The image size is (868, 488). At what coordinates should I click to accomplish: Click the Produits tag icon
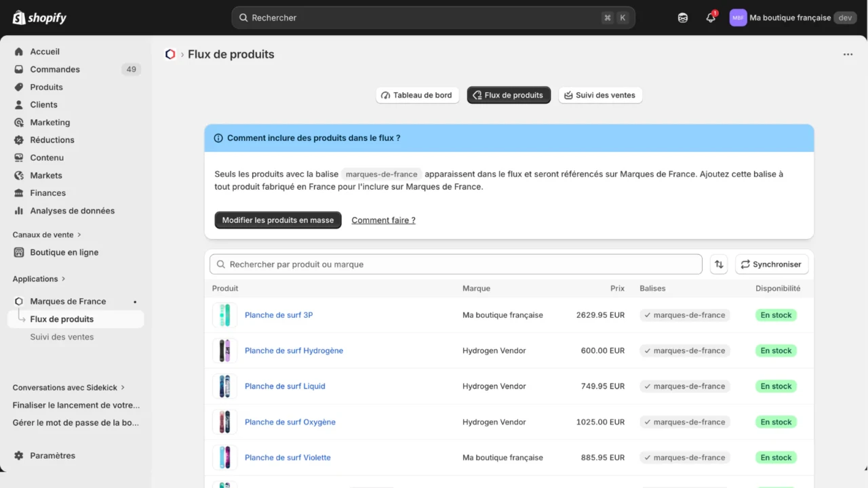pyautogui.click(x=19, y=87)
